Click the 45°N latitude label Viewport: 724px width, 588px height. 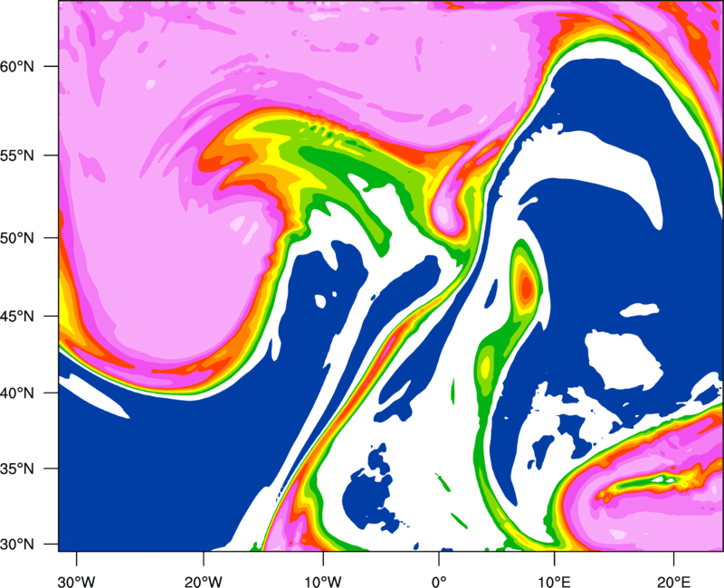point(17,317)
